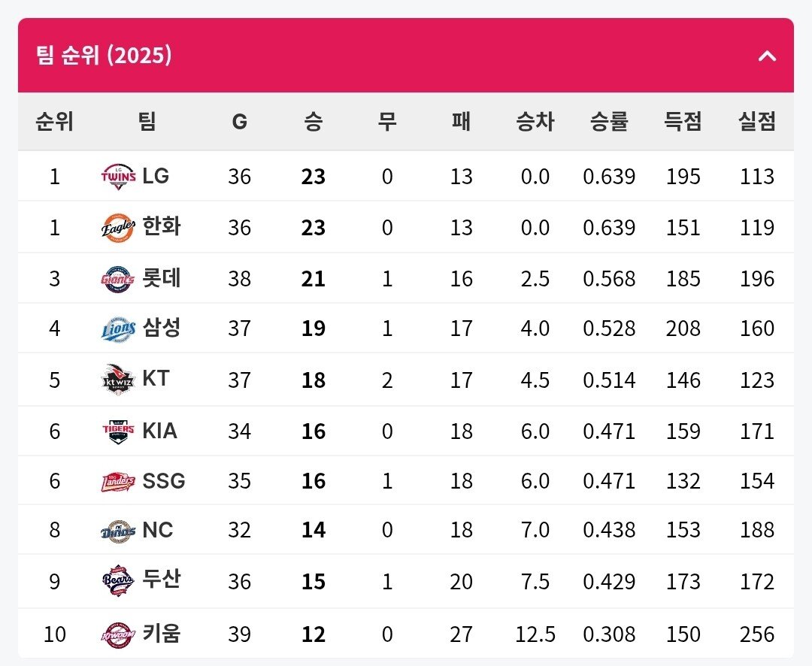Click the 실점 column header
The image size is (812, 666).
(x=756, y=121)
